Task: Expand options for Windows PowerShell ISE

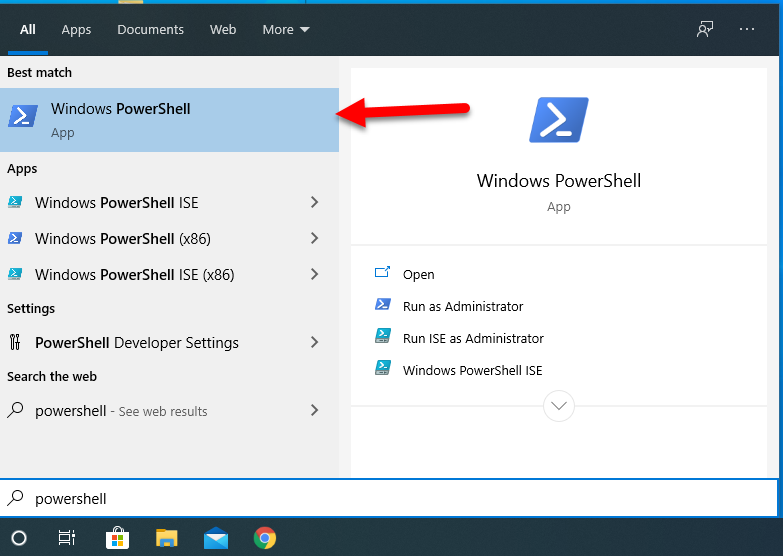Action: (314, 202)
